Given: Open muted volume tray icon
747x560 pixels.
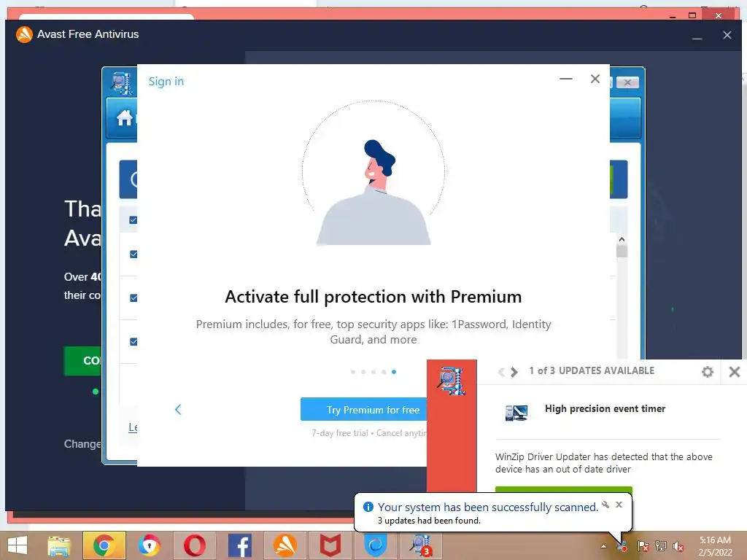Looking at the screenshot, I should tap(678, 546).
